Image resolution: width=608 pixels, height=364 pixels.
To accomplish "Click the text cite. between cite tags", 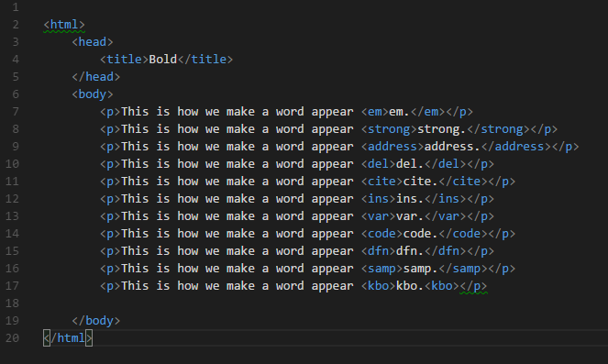I will click(421, 182).
